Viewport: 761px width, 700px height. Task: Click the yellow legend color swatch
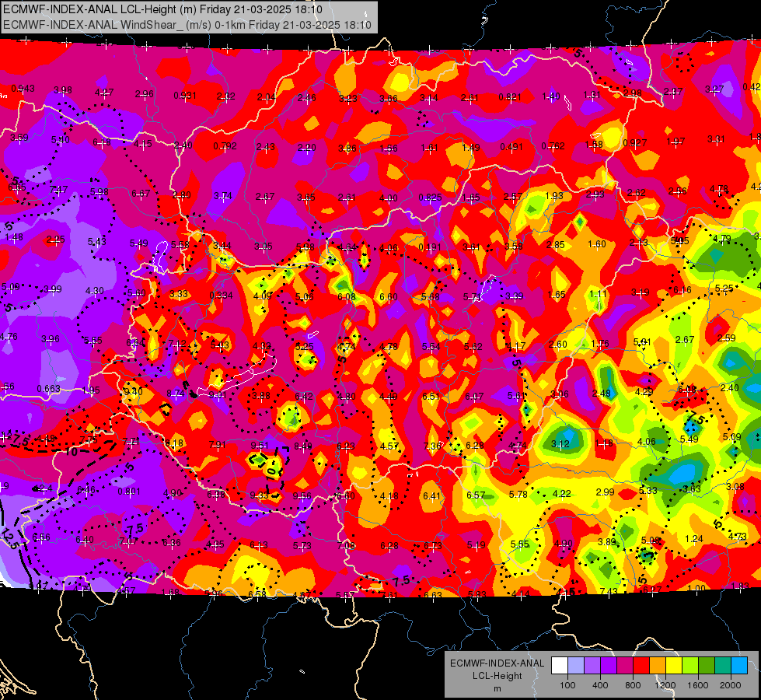point(674,666)
